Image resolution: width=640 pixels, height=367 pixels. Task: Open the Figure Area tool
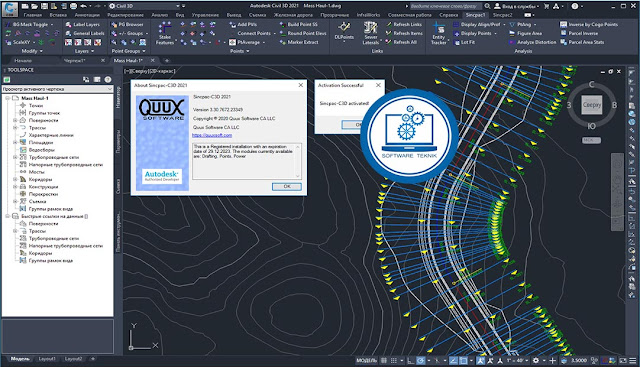point(525,33)
